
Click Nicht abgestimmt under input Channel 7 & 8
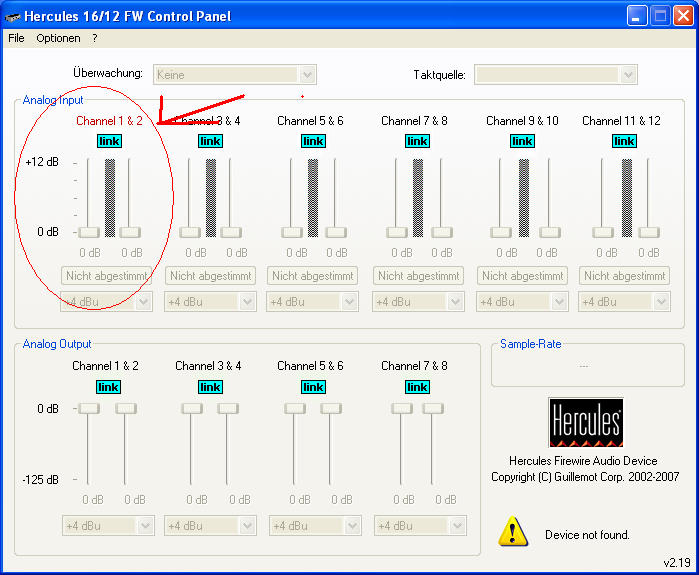point(418,276)
